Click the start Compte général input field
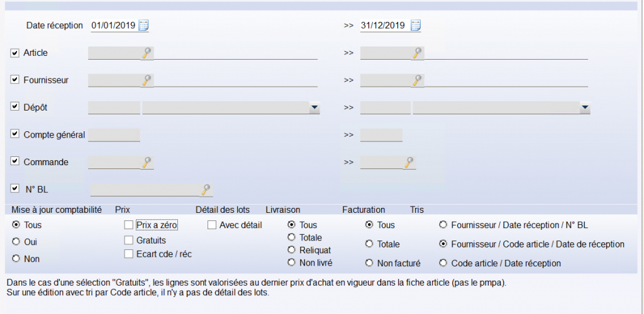The width and height of the screenshot is (644, 314). 114,134
